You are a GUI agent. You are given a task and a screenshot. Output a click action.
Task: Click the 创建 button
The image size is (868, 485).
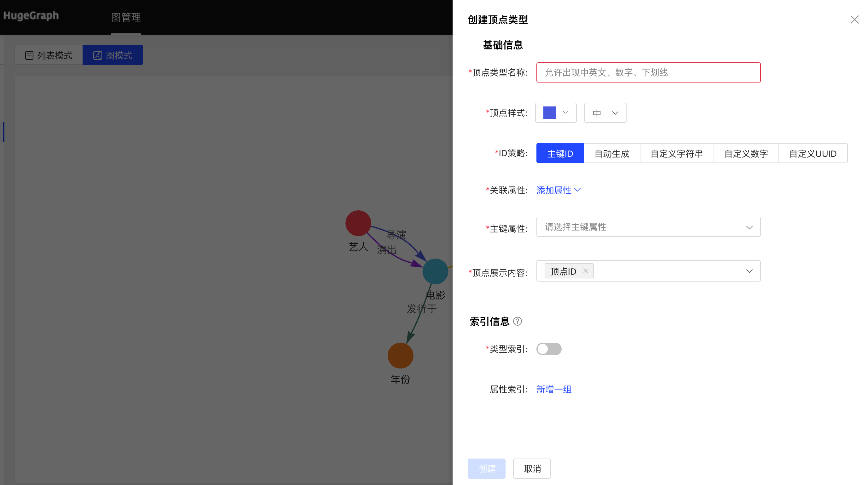486,469
